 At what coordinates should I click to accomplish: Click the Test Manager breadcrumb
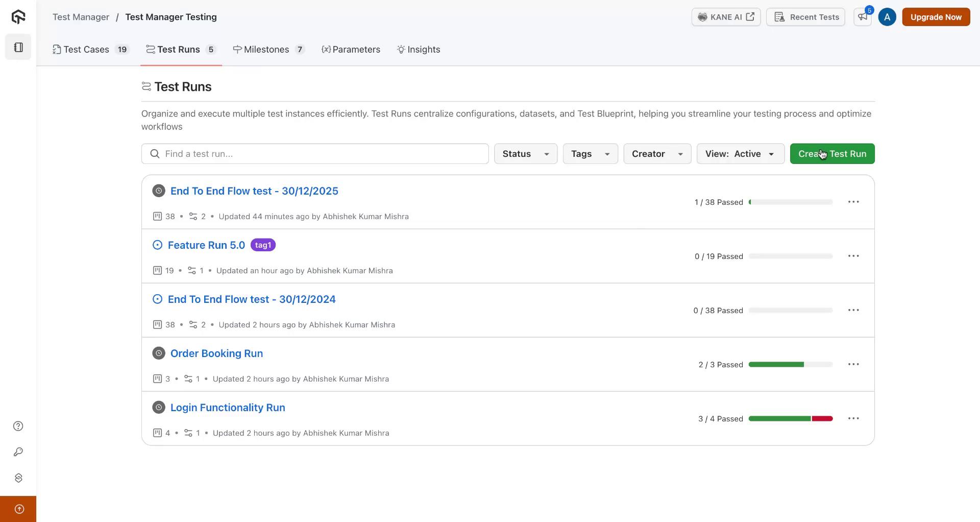pos(81,17)
